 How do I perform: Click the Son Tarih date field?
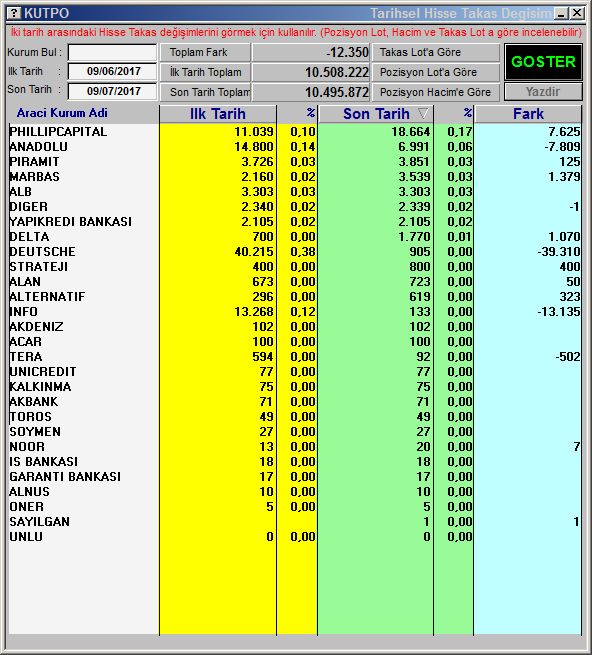[112, 91]
